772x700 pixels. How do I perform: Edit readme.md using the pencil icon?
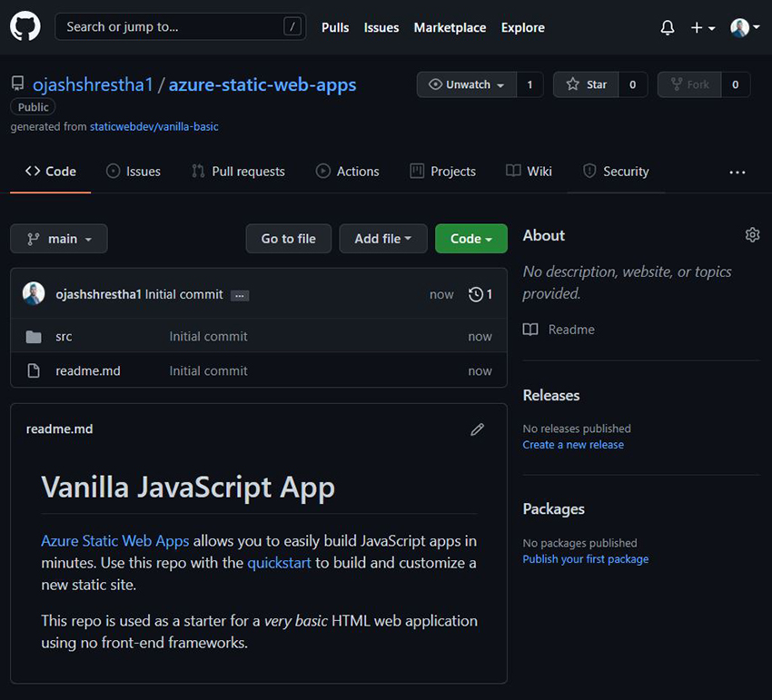coord(477,429)
